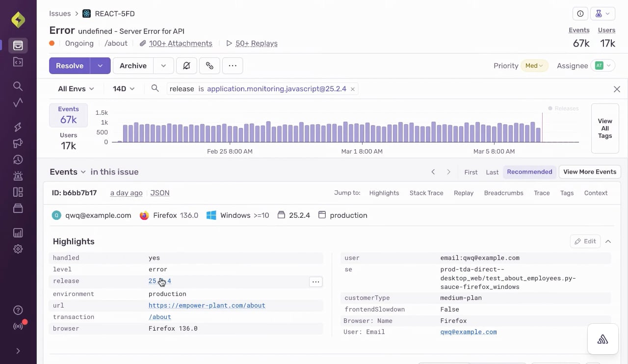This screenshot has height=364, width=628.
Task: Click the info icon in top right
Action: [580, 14]
